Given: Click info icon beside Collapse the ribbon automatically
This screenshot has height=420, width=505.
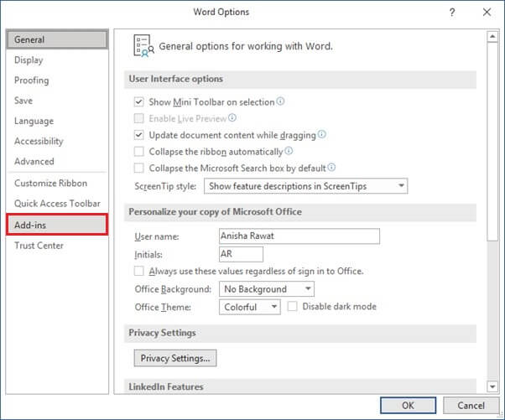Looking at the screenshot, I should pyautogui.click(x=289, y=151).
